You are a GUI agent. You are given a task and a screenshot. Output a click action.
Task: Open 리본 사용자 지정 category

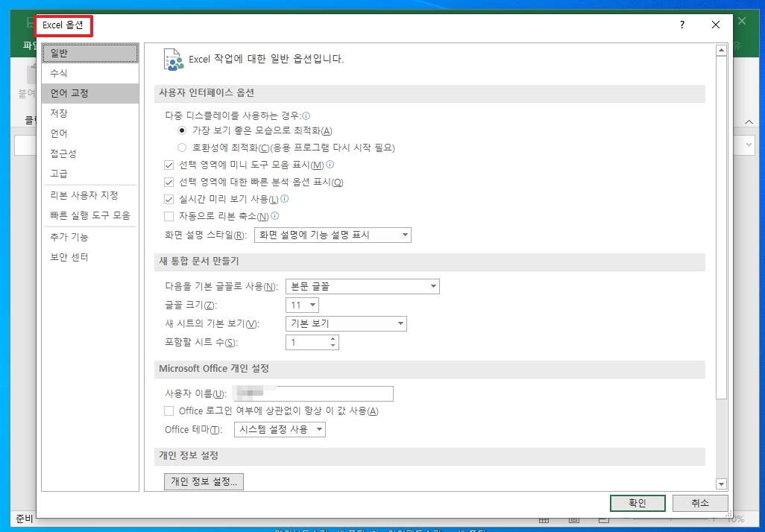[90, 195]
